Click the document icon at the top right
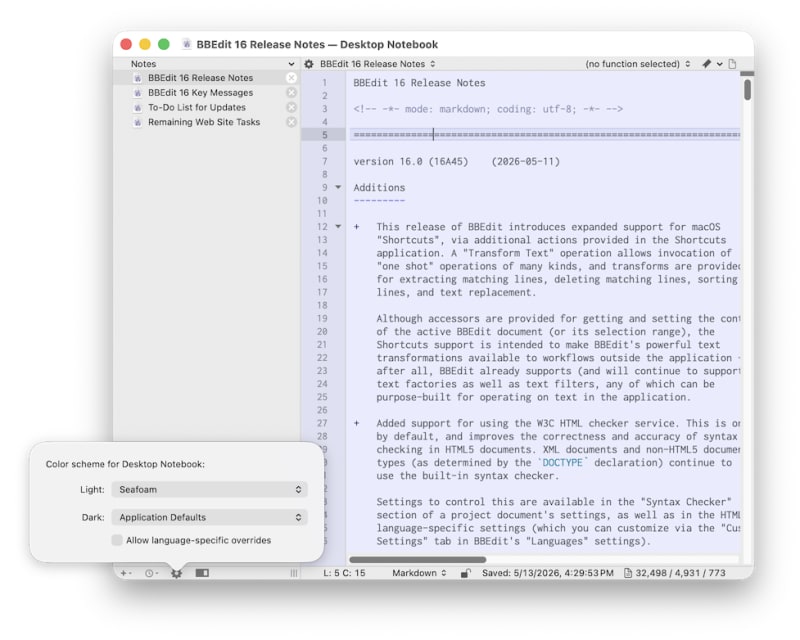The image size is (800, 640). tap(733, 64)
